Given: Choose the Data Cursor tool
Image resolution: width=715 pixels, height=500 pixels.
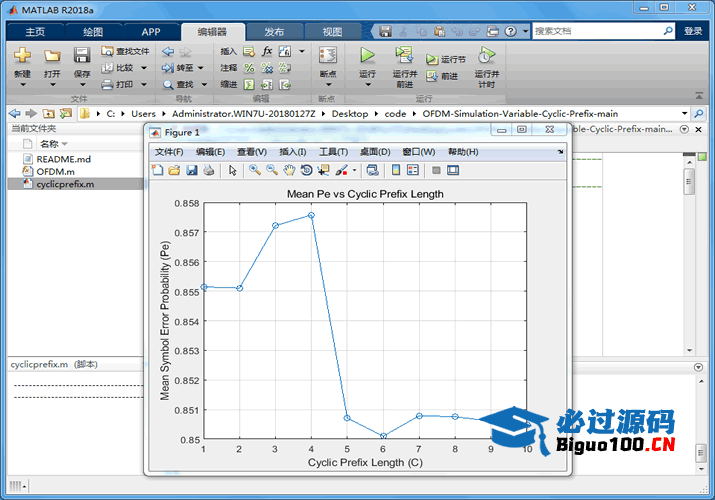Looking at the screenshot, I should coord(323,170).
